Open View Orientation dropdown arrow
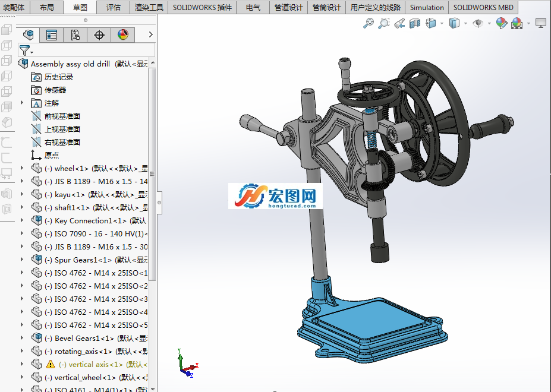Screen dimensions: 551x392 click(442, 24)
